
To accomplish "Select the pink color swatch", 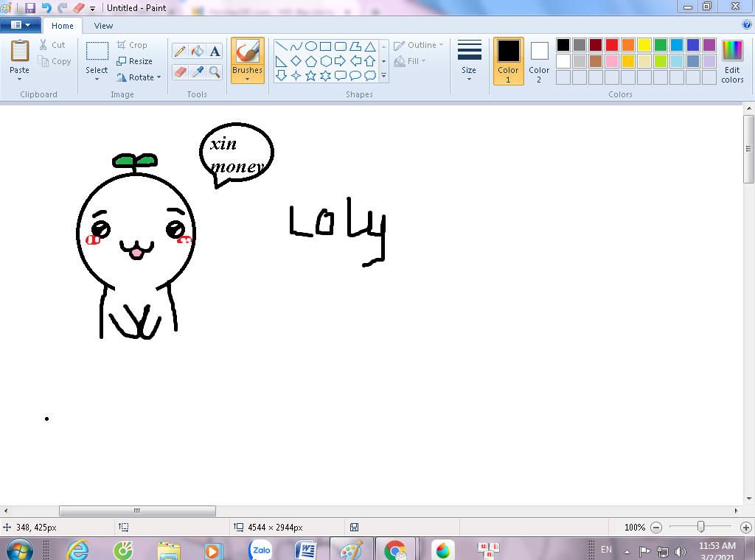I will click(612, 61).
